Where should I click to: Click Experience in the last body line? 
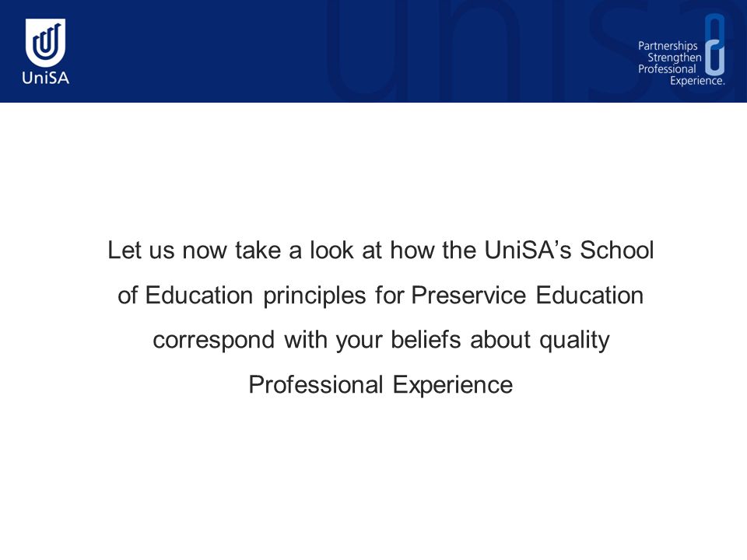[x=453, y=386]
